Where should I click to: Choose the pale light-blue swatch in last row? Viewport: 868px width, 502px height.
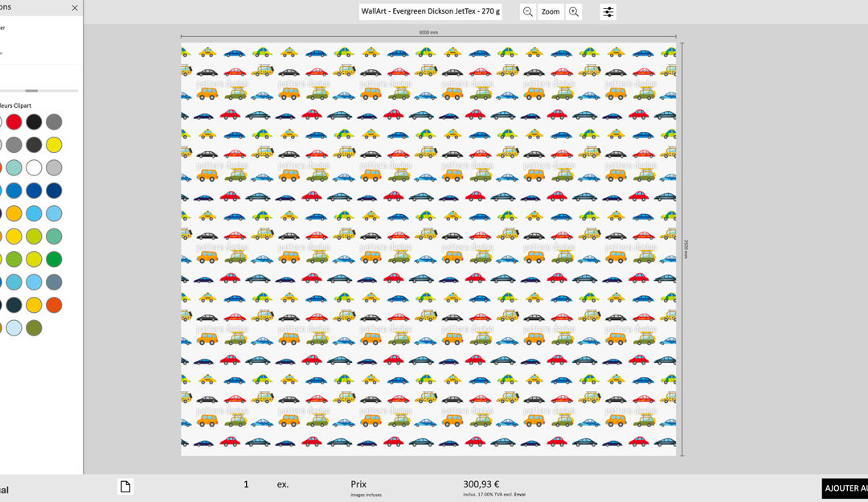click(14, 328)
